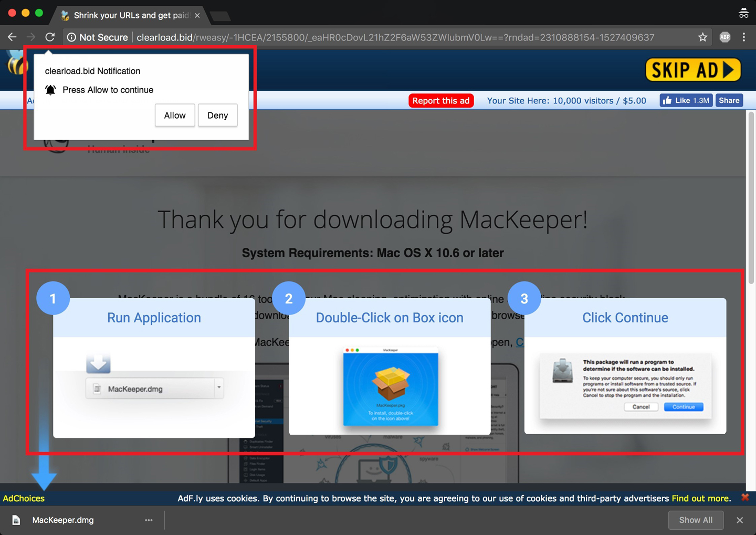Viewport: 756px width, 535px height.
Task: Click the incognito icon in title bar
Action: 743,13
